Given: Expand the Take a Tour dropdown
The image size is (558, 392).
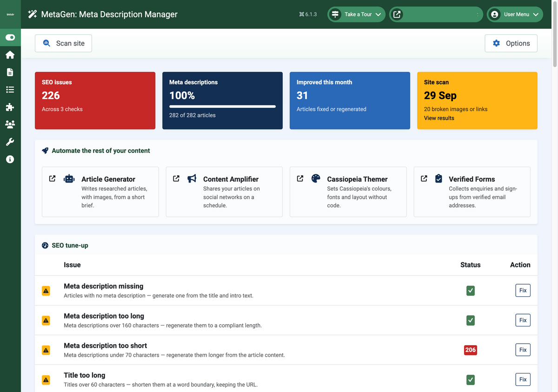Looking at the screenshot, I should 356,14.
